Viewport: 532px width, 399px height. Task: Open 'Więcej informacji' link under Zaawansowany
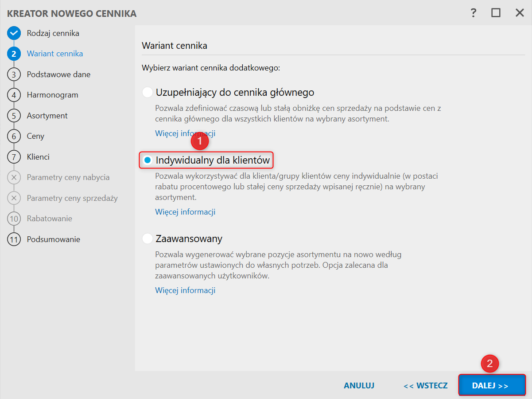(x=185, y=290)
